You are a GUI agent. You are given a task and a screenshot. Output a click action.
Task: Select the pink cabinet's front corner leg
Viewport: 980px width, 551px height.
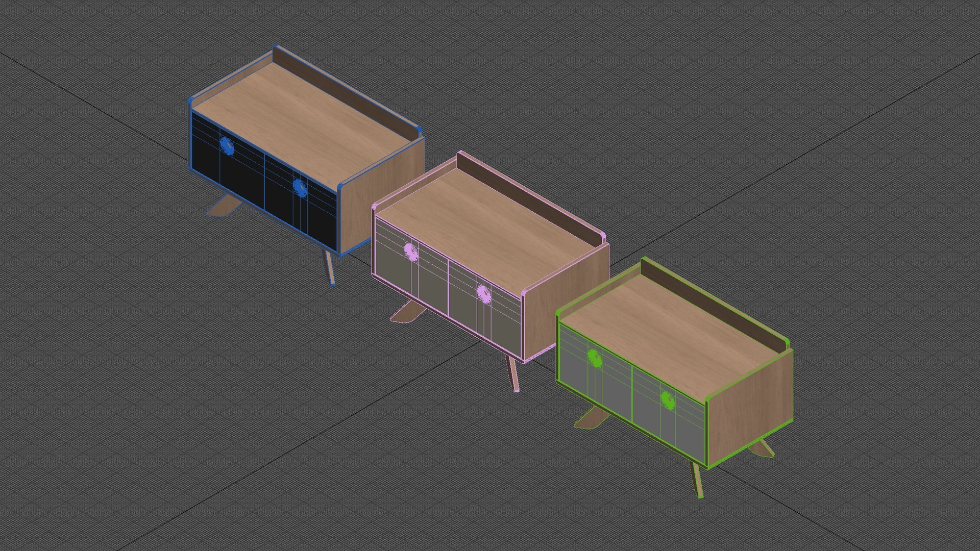pyautogui.click(x=512, y=374)
